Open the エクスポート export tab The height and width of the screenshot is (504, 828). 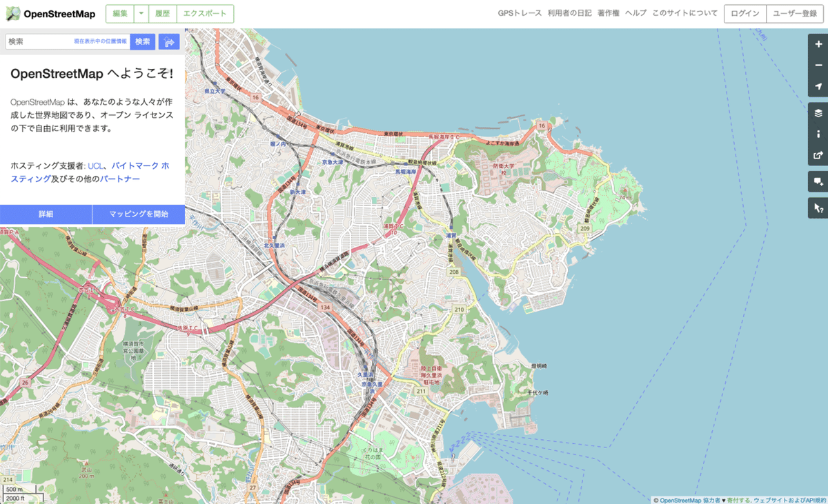[x=205, y=14]
